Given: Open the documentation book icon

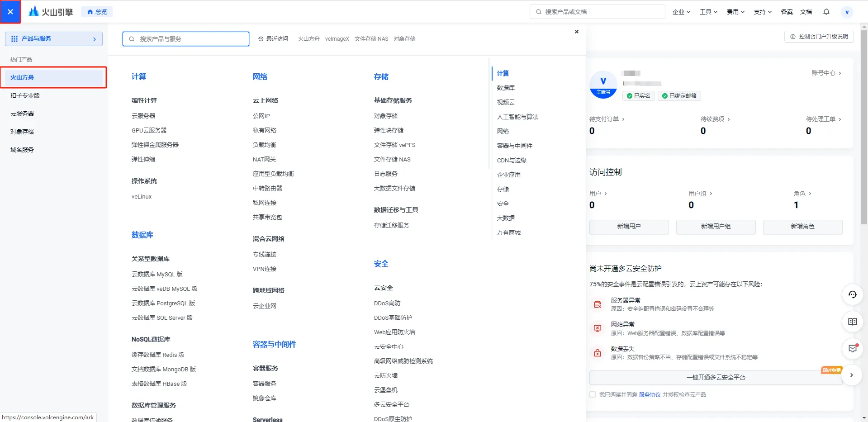Looking at the screenshot, I should [852, 322].
